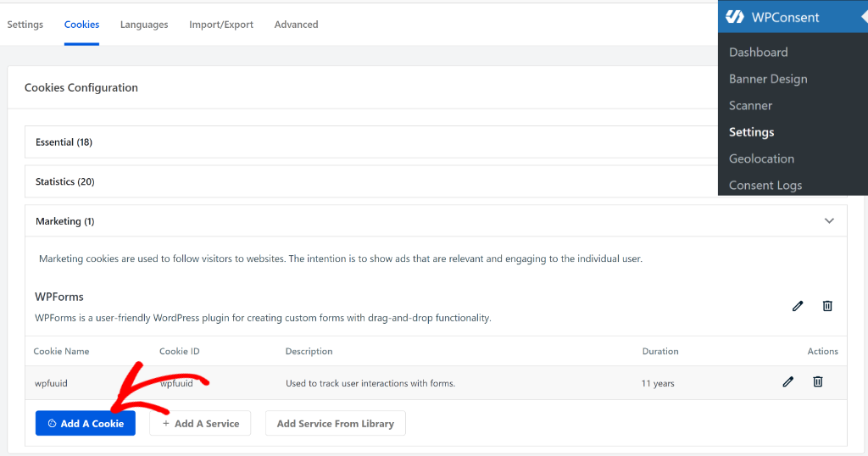
Task: Expand the Statistics (20) section
Action: pyautogui.click(x=371, y=181)
